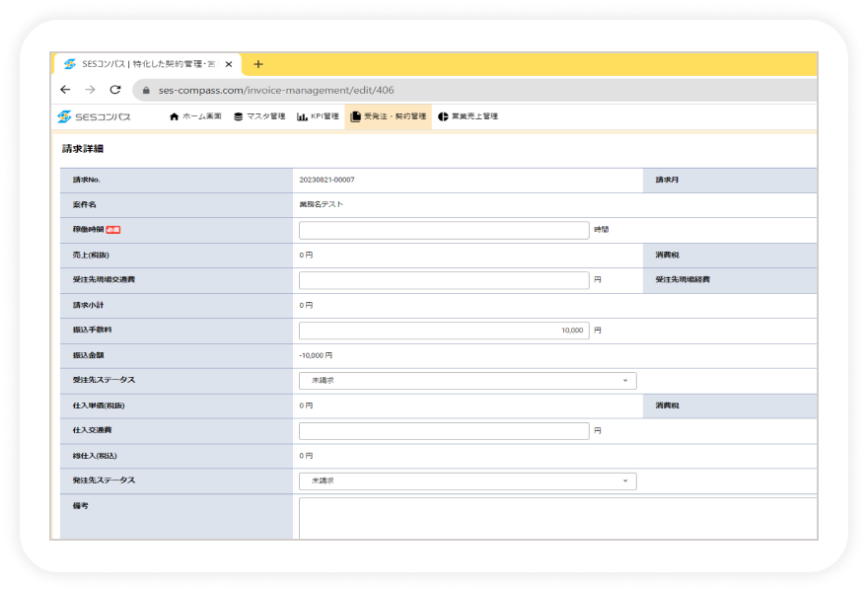Click the document icon beside 受発注・契約管理
The height and width of the screenshot is (592, 868).
(x=355, y=116)
